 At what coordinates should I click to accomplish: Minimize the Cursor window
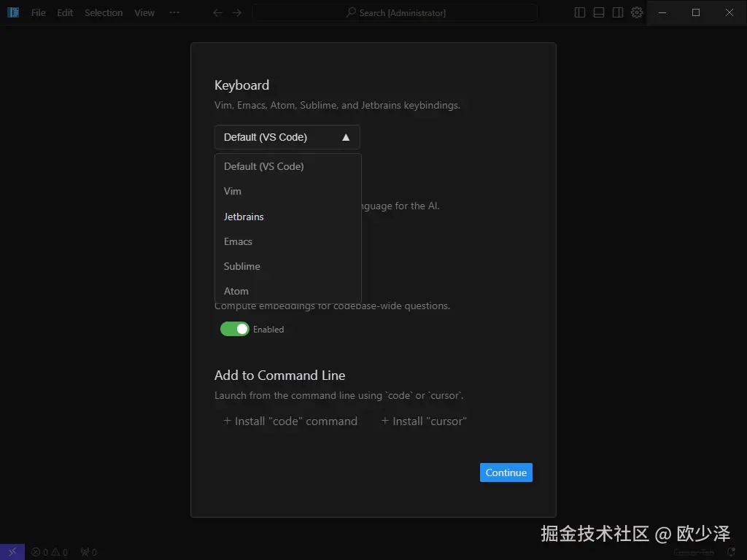(x=662, y=13)
